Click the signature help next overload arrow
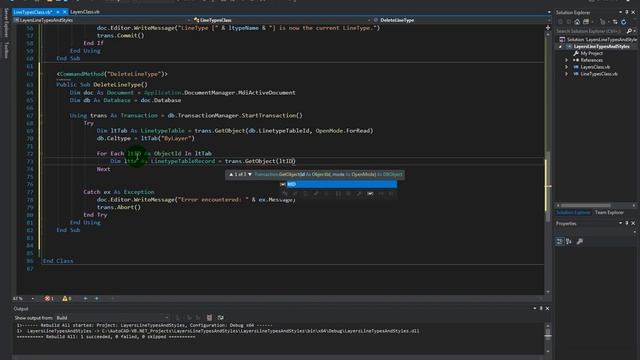The height and width of the screenshot is (360, 640). 250,174
